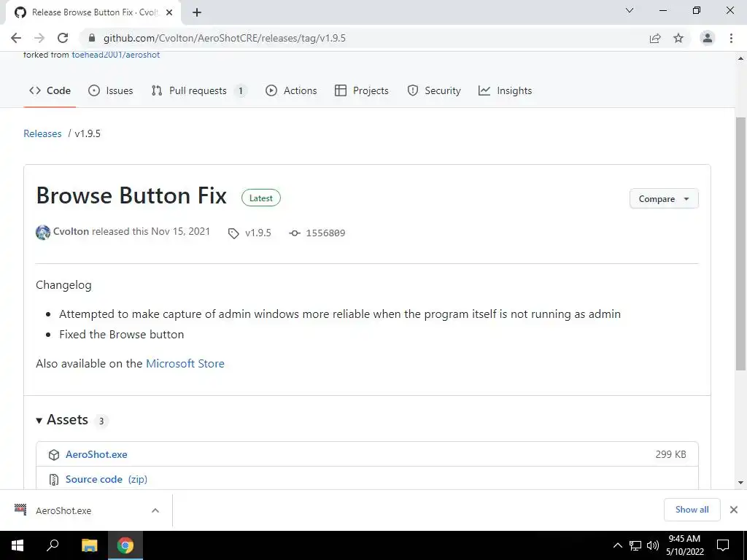Open the Code tab
Viewport: 747px width, 560px height.
pos(50,90)
